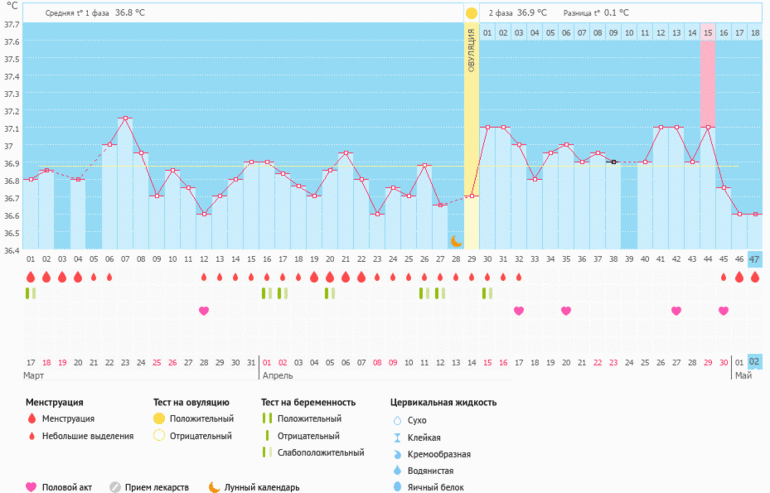
Task: Click the pill icon next to Прием лекарств
Action: pos(115,487)
